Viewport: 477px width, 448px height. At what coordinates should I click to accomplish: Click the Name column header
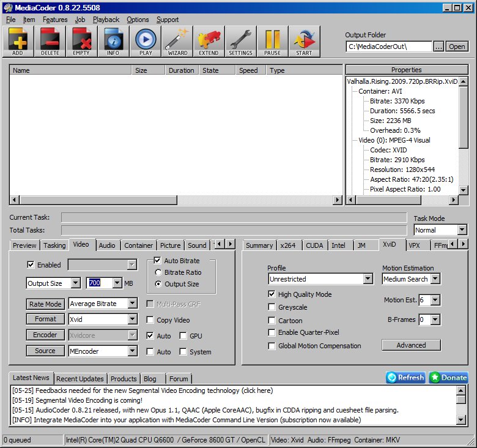[x=70, y=70]
